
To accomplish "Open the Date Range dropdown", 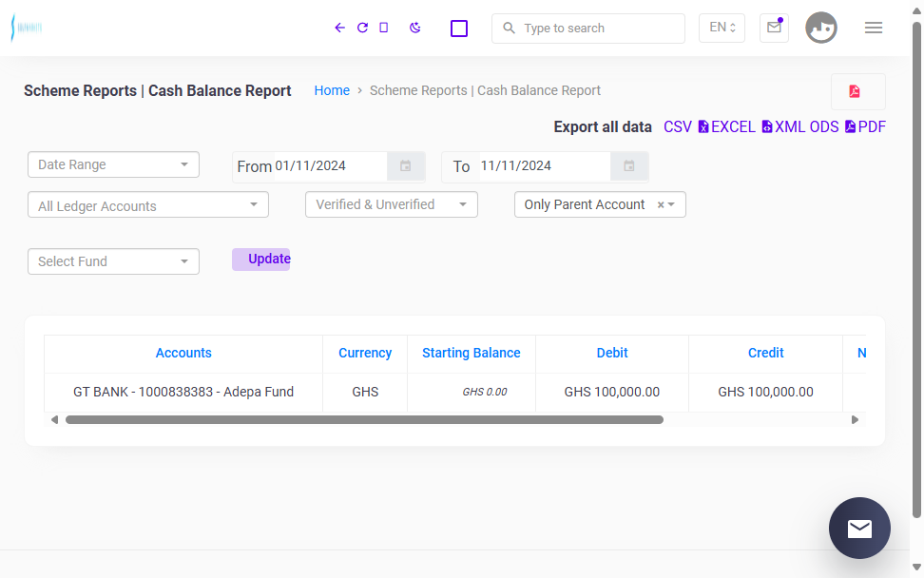I will [x=113, y=164].
